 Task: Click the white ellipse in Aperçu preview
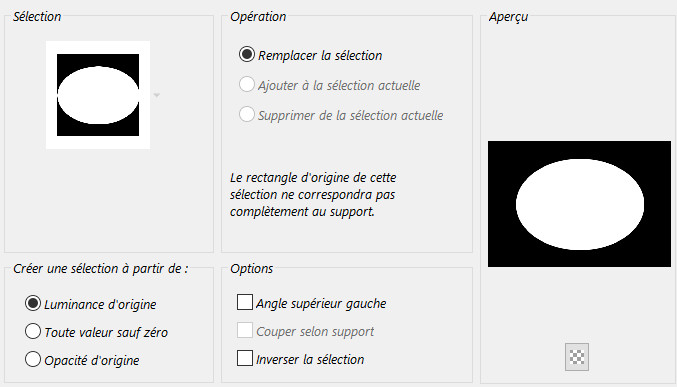tap(580, 204)
